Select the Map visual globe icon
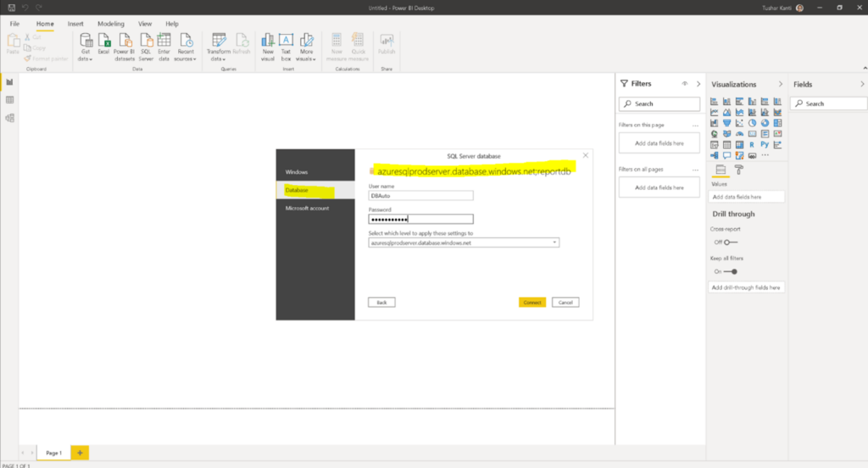The height and width of the screenshot is (468, 868). (714, 133)
